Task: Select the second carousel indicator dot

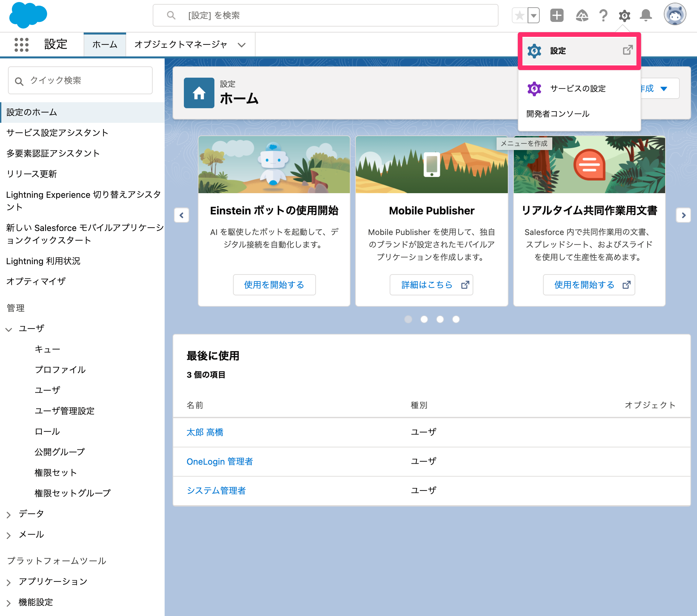Action: point(424,319)
